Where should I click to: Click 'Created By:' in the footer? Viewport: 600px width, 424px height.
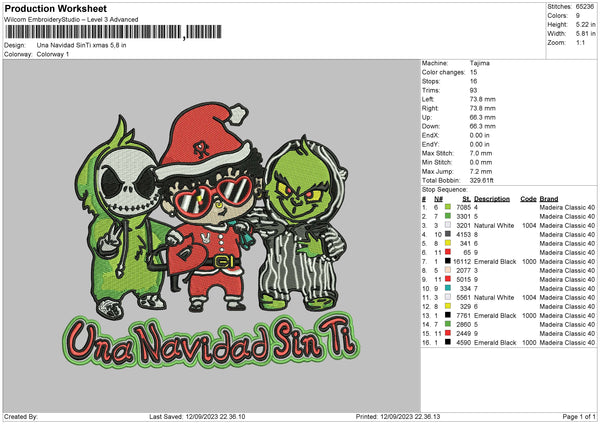coord(21,417)
